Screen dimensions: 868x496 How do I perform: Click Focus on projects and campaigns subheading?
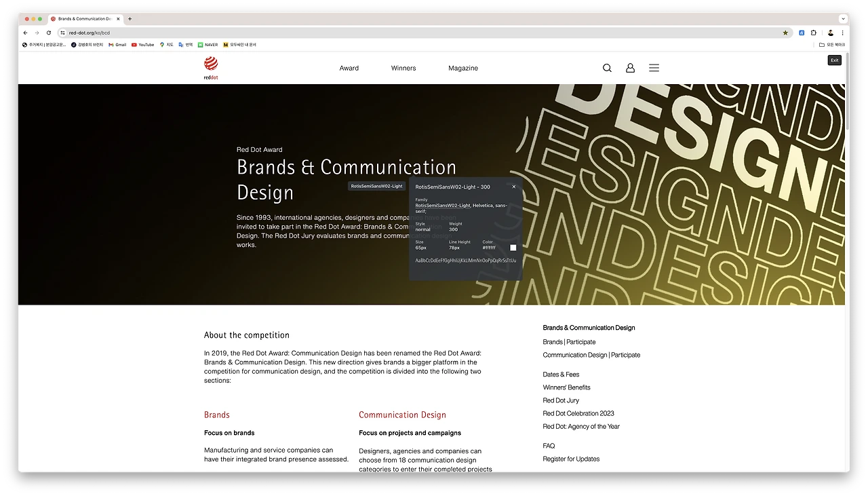[410, 433]
